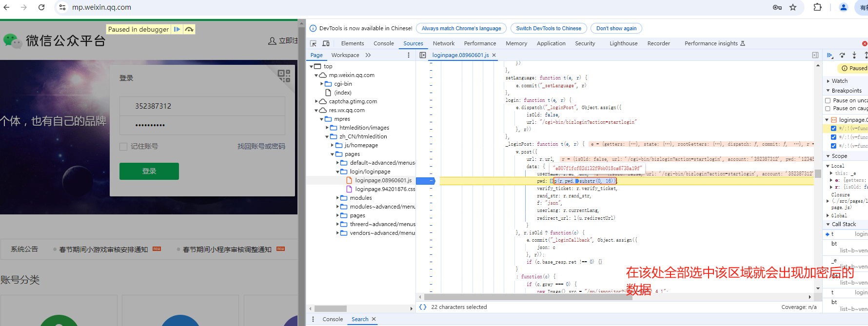868x326 pixels.
Task: Click Always match Chrome's language button
Action: tap(461, 28)
